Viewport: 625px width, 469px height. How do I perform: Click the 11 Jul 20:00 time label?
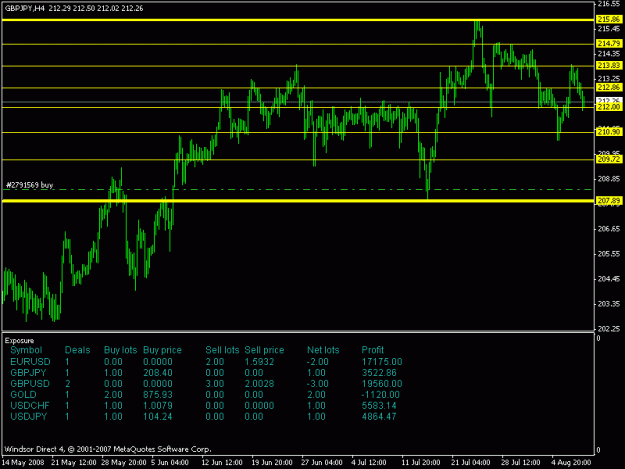pos(421,463)
